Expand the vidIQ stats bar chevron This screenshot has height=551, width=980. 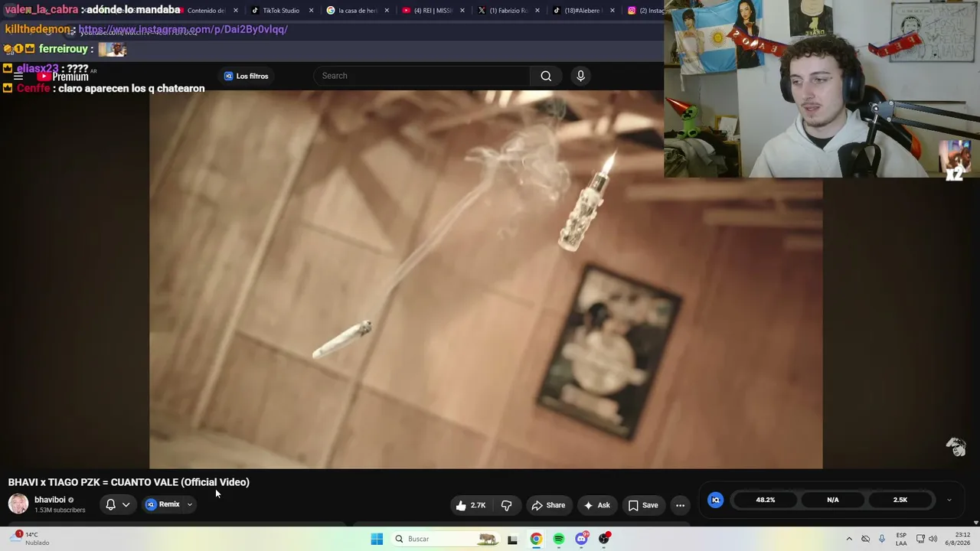tap(949, 500)
